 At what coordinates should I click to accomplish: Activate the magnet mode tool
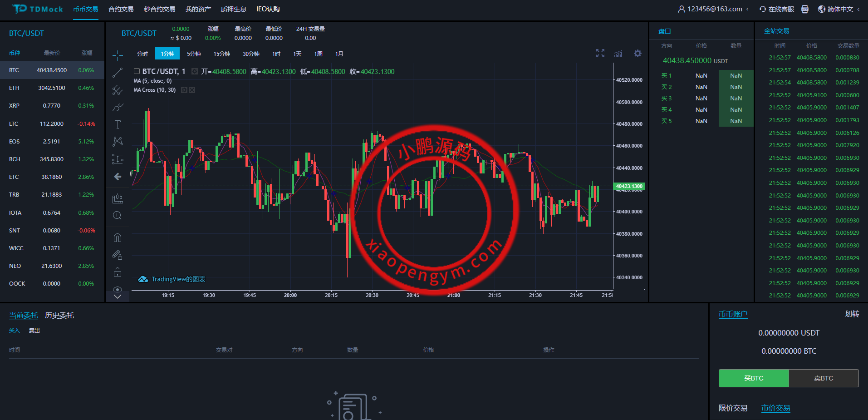coord(118,238)
